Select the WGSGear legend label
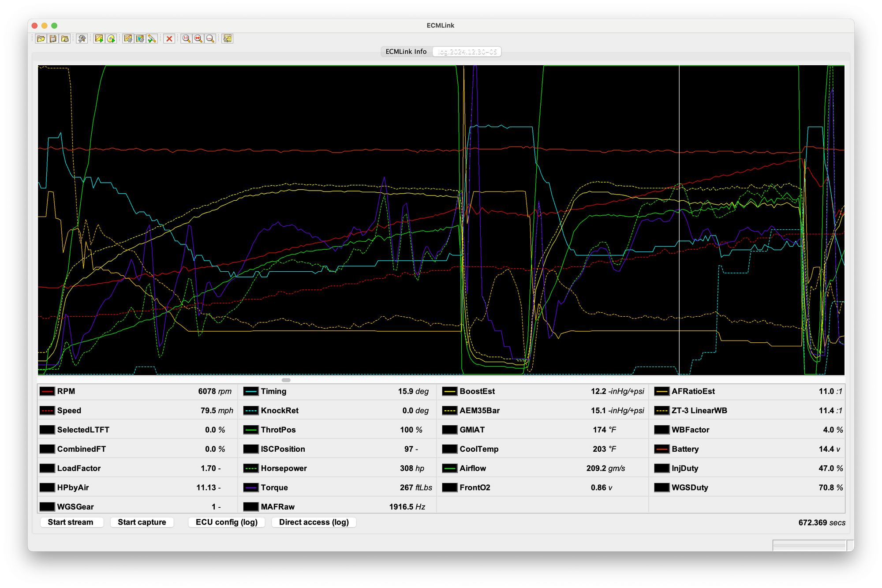This screenshot has height=588, width=882. click(75, 507)
